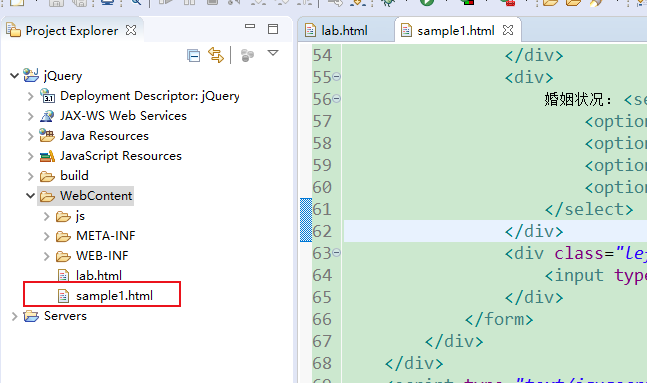Select the WebContent folder label
The height and width of the screenshot is (383, 647).
[x=96, y=196]
